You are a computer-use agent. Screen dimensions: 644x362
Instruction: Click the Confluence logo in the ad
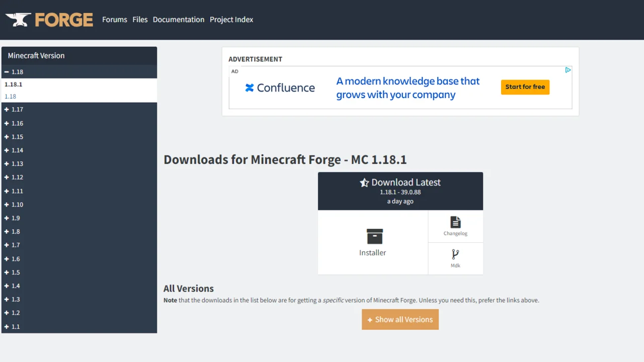(x=280, y=88)
